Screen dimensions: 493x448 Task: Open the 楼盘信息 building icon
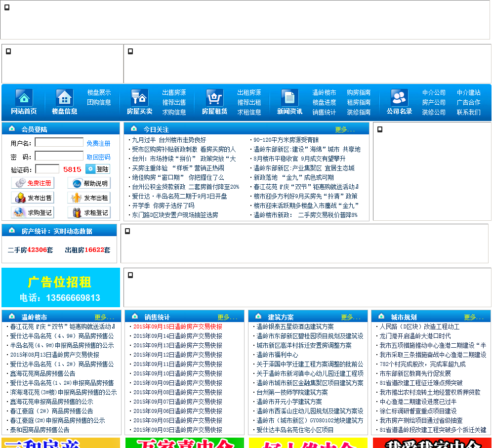click(x=64, y=98)
